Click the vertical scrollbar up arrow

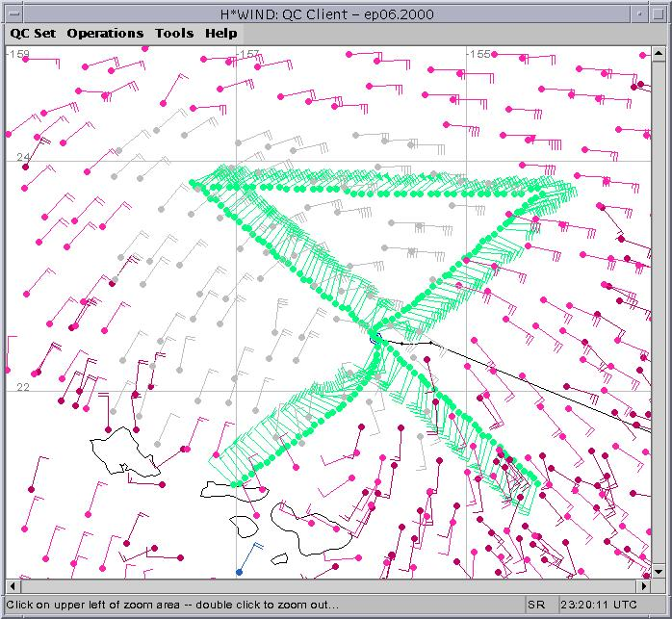pyautogui.click(x=659, y=54)
